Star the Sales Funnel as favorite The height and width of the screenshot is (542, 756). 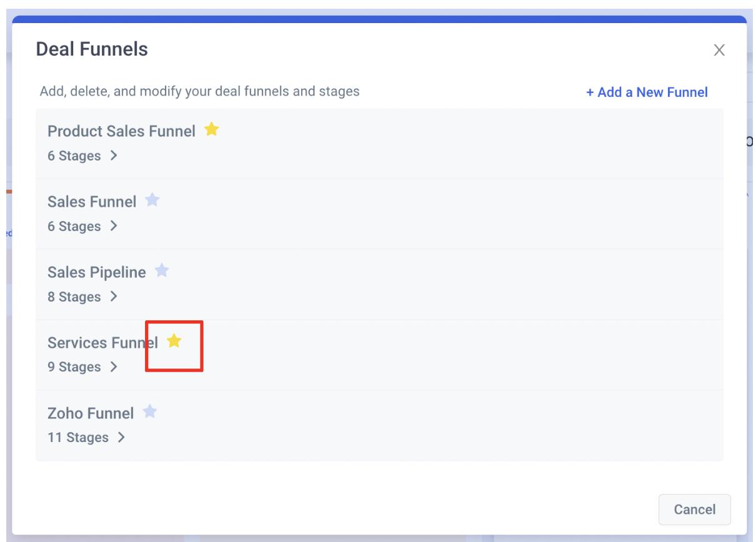point(152,200)
